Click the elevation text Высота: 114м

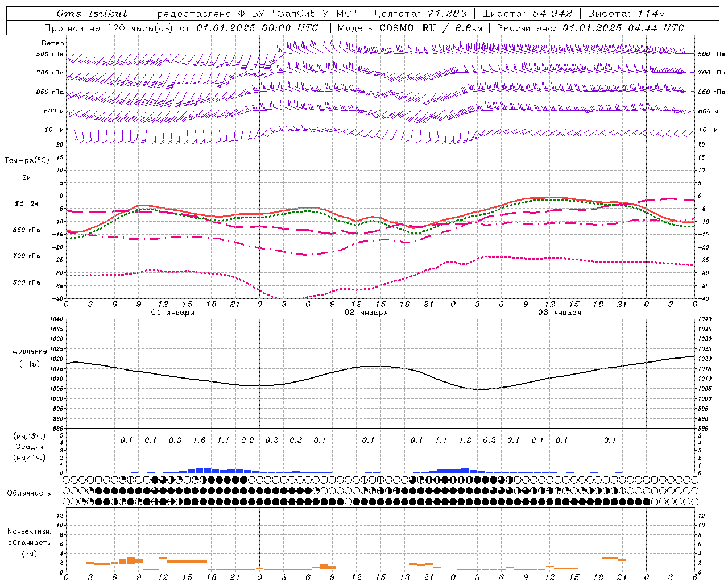click(626, 14)
